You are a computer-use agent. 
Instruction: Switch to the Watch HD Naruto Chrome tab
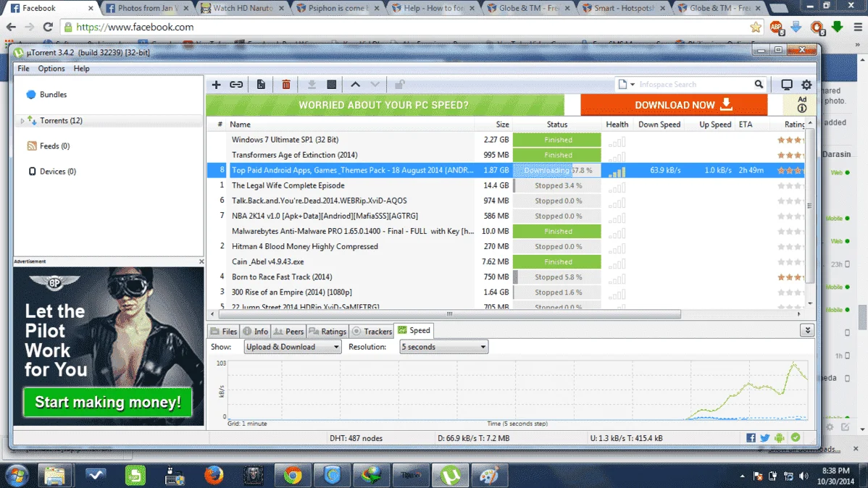click(x=243, y=8)
